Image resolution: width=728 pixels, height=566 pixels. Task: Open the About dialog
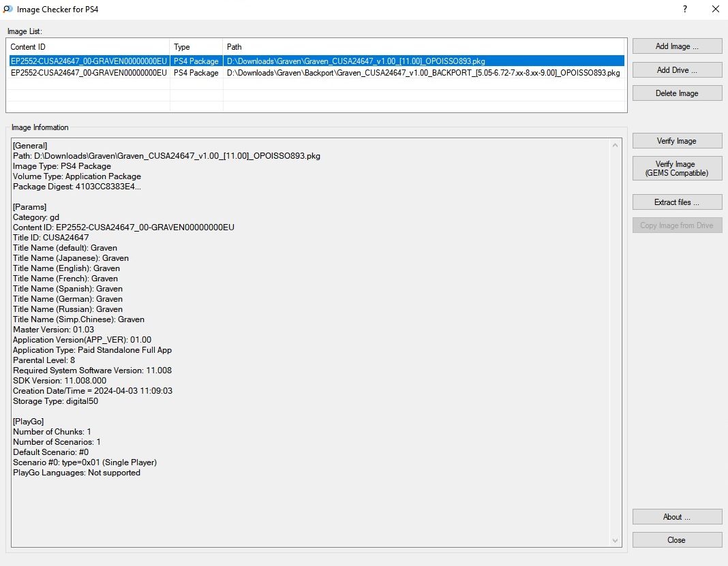(x=677, y=517)
